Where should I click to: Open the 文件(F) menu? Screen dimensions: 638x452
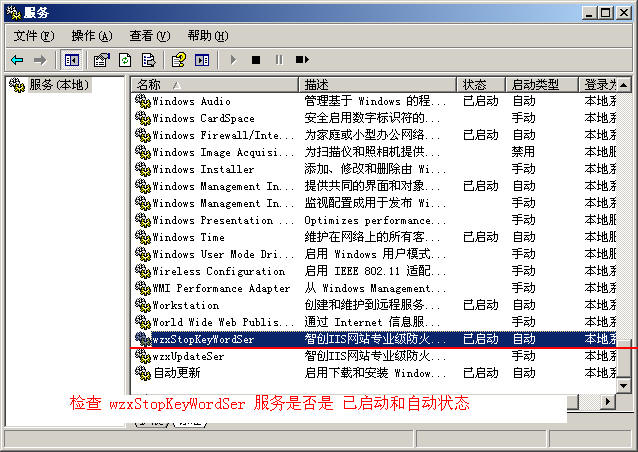point(34,36)
